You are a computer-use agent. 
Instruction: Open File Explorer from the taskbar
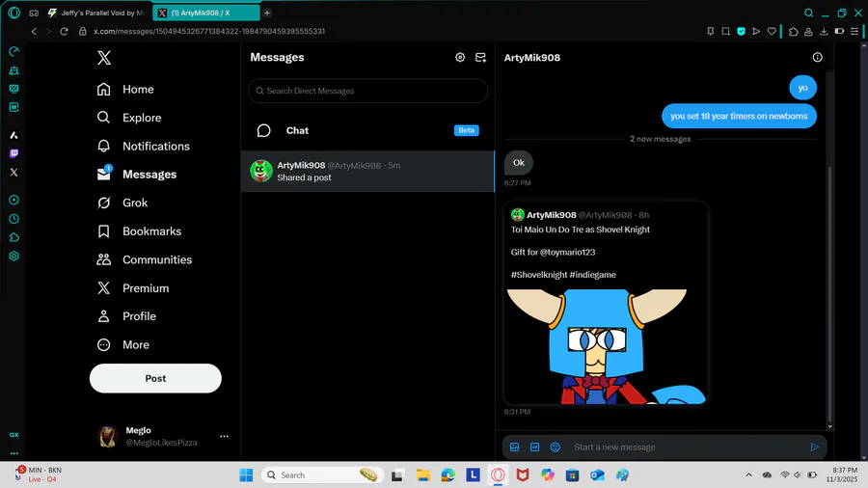coord(423,474)
